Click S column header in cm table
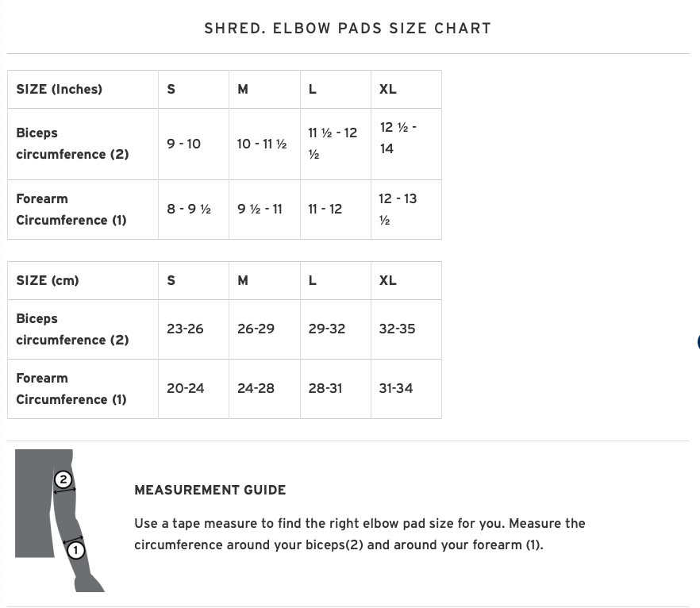Viewport: 700px width, 608px height. coord(171,281)
